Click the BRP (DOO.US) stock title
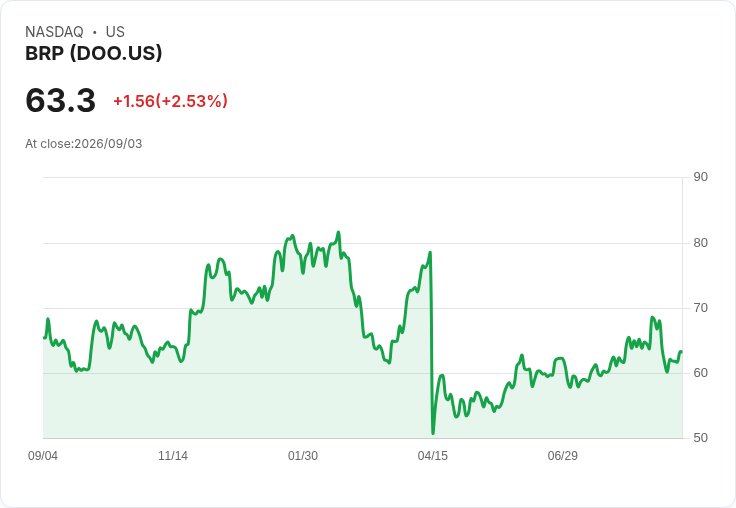 click(93, 53)
